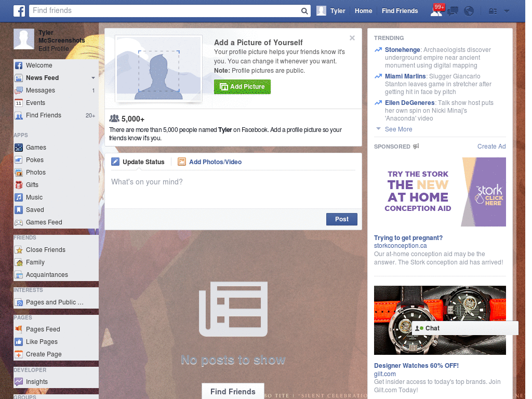This screenshot has width=532, height=399.
Task: Open the storkconception.ca link
Action: 401,246
